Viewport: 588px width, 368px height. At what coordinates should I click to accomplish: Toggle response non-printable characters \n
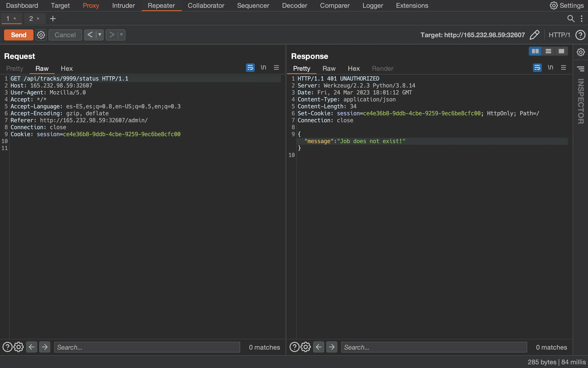pyautogui.click(x=551, y=67)
